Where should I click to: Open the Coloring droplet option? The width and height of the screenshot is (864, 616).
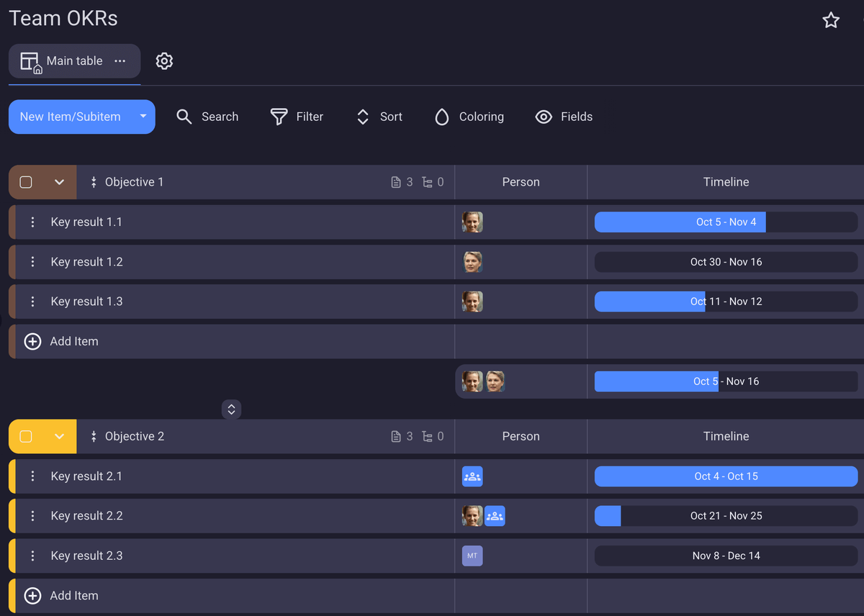[442, 117]
